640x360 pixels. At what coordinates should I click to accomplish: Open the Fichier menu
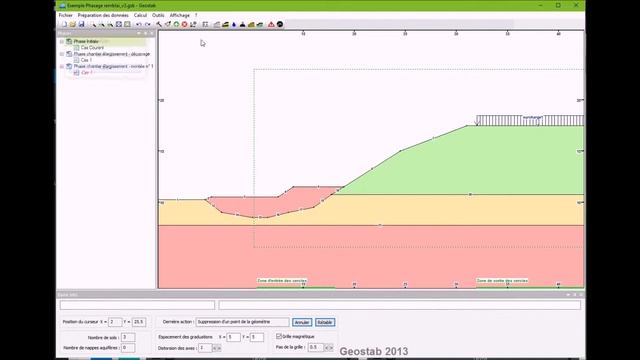pos(65,15)
